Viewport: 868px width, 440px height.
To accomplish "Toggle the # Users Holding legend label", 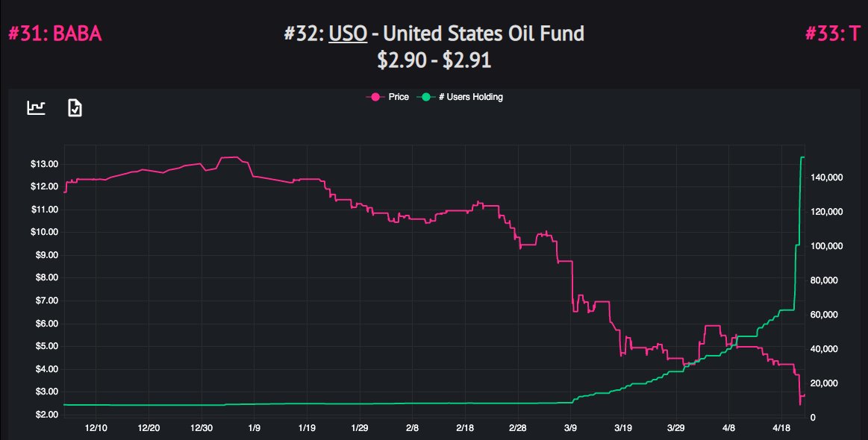I will (470, 97).
